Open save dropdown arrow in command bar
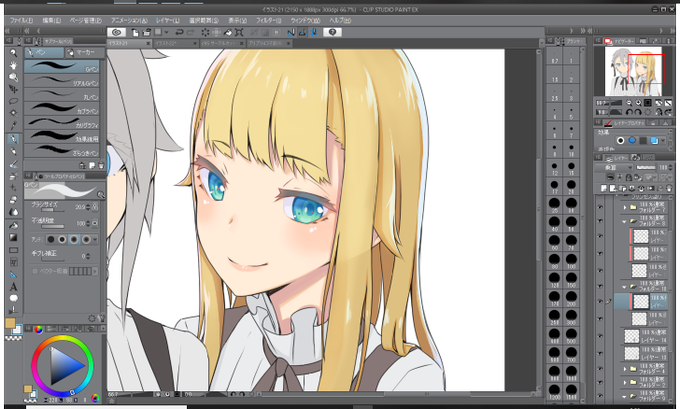This screenshot has height=409, width=680. [167, 32]
